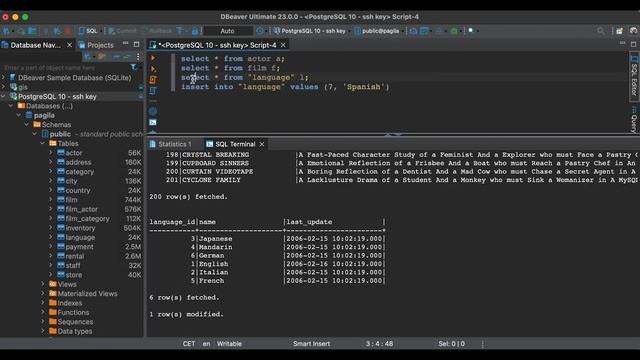Click the collapse all icon in navigator toolbar
This screenshot has height=360, width=640.
pos(116,57)
